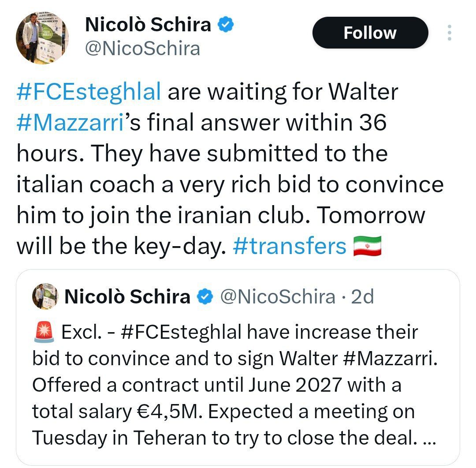Click the Follow button
Screen dimensions: 476x468
[370, 33]
